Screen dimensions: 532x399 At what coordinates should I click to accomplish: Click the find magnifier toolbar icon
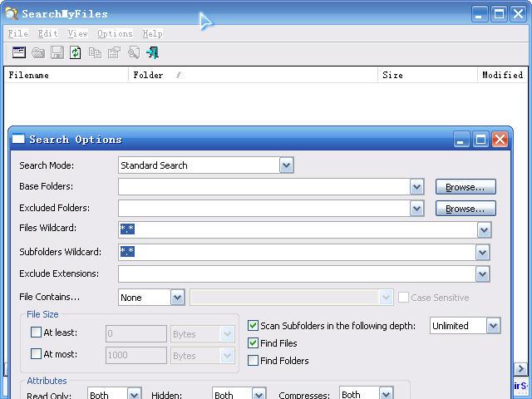coord(133,52)
